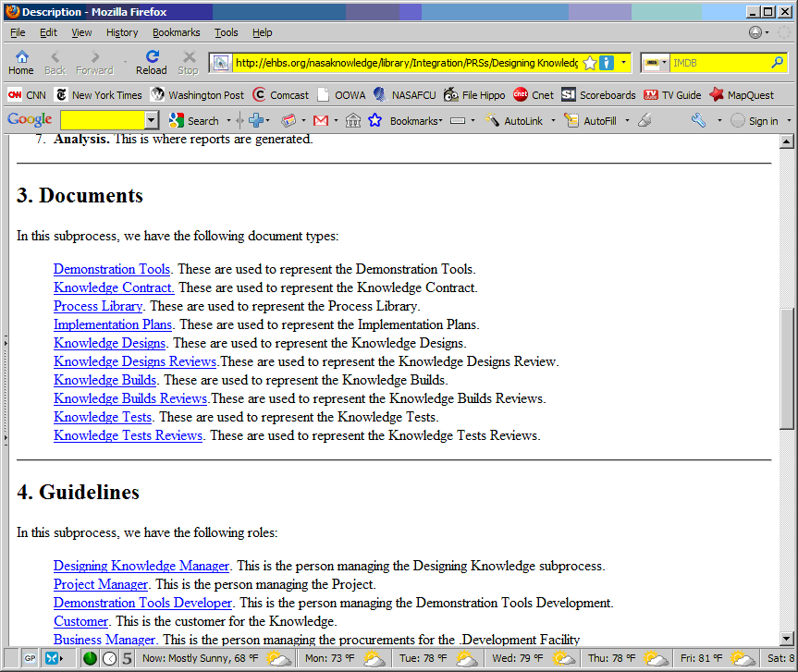Click the Wed: 79 °F forecast entry

pos(533,658)
